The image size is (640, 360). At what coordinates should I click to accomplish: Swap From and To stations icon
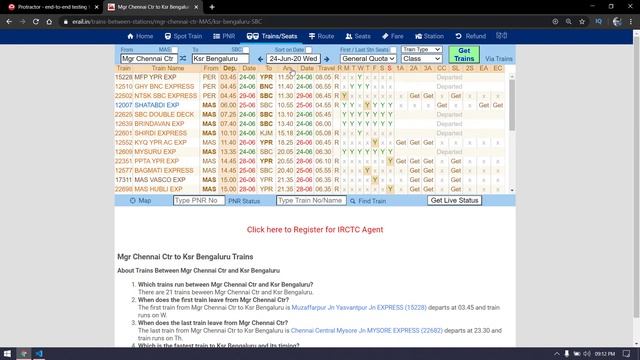[183, 59]
